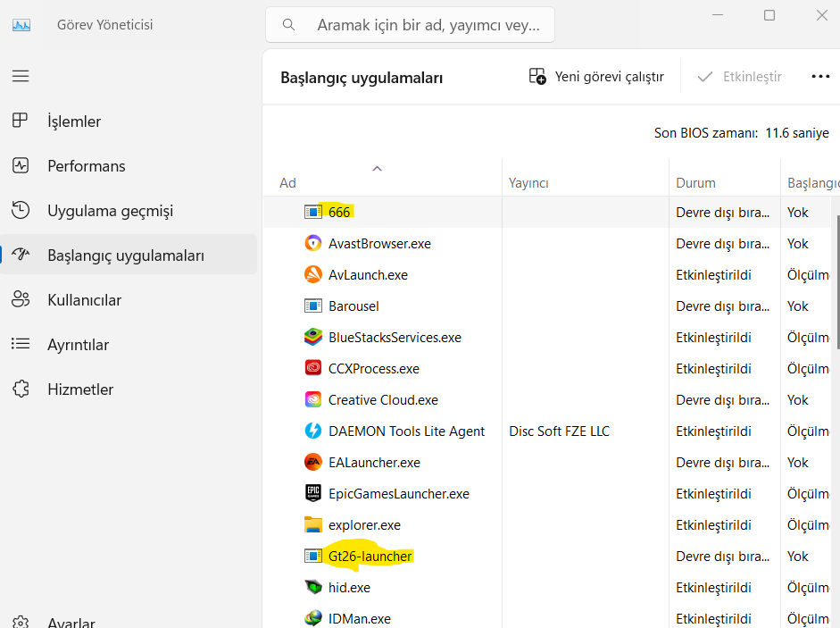Click the Creative Cloud.exe icon
The width and height of the screenshot is (840, 628).
tap(312, 399)
